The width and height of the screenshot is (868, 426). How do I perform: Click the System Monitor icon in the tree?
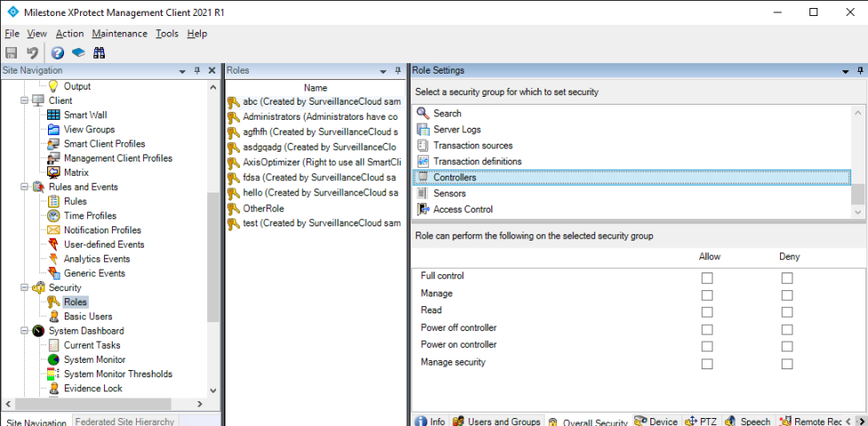click(x=53, y=359)
